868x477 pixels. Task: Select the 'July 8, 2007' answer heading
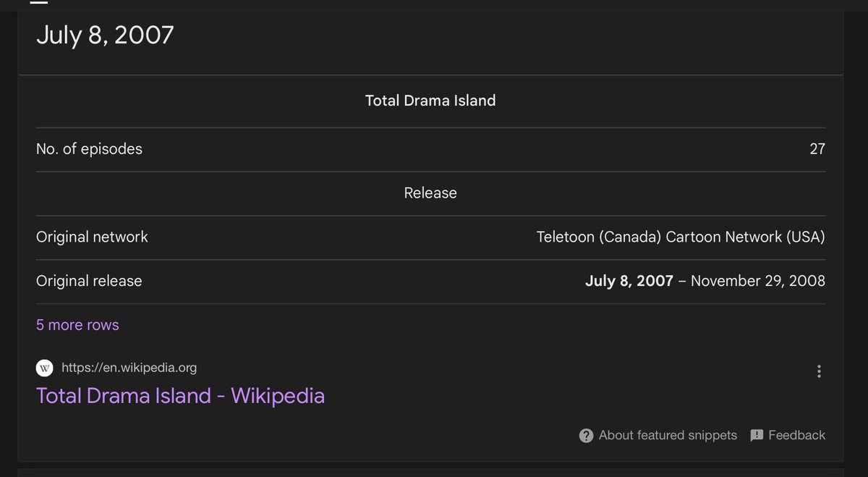point(105,35)
